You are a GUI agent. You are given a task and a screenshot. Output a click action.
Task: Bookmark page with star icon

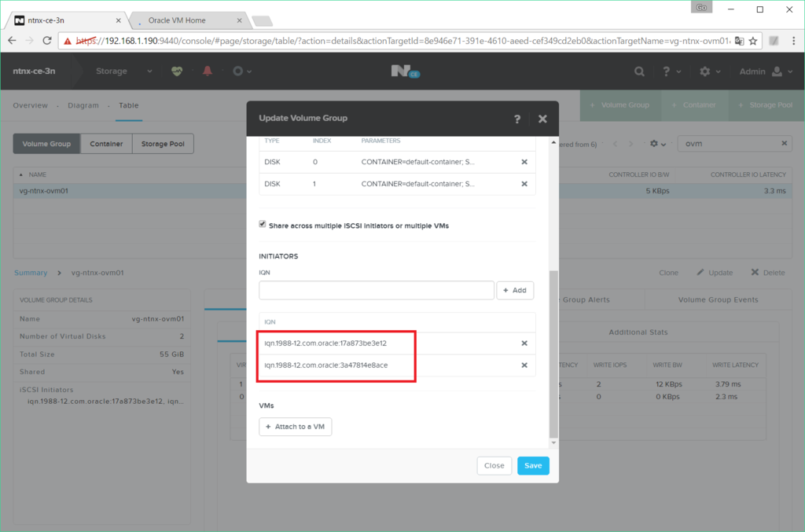(753, 41)
